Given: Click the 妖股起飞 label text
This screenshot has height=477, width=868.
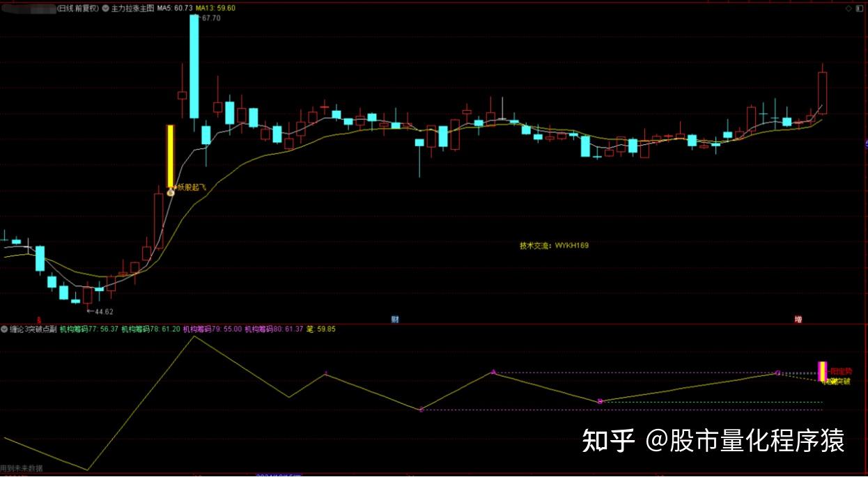Looking at the screenshot, I should pos(192,187).
